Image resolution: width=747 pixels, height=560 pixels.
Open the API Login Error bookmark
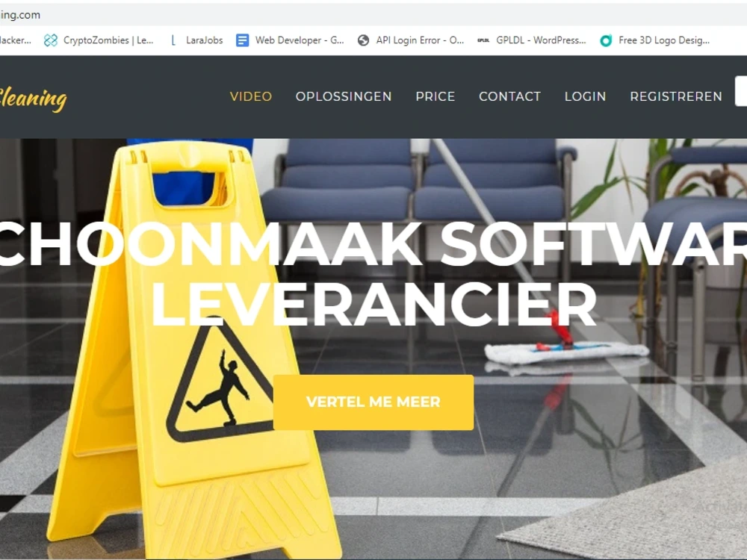(x=411, y=40)
